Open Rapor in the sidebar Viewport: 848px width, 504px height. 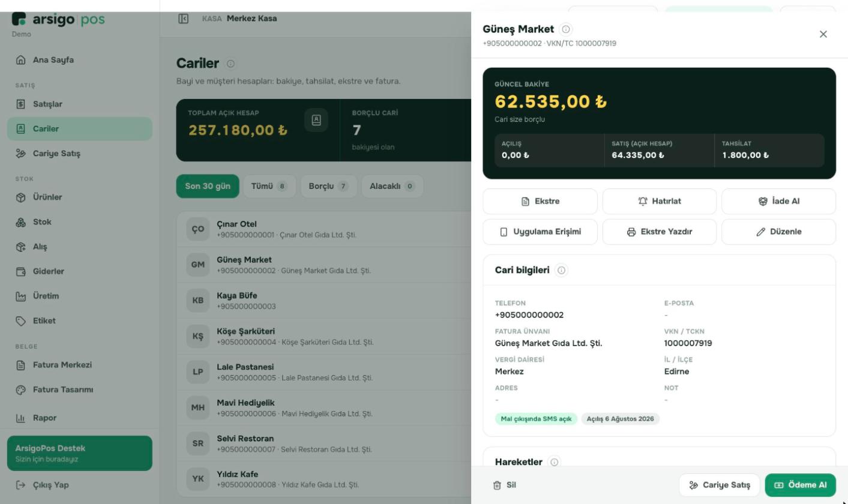point(80,418)
